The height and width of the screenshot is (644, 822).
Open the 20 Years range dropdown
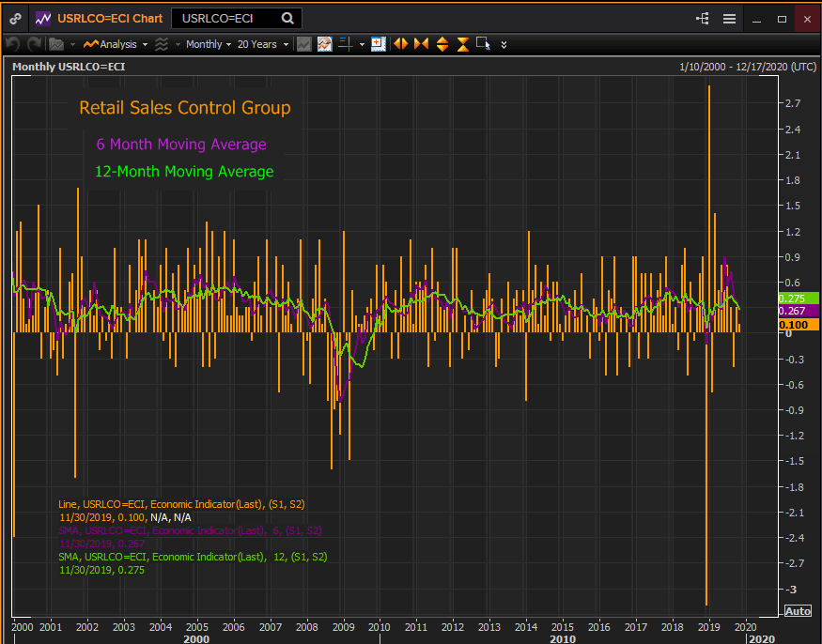(262, 44)
